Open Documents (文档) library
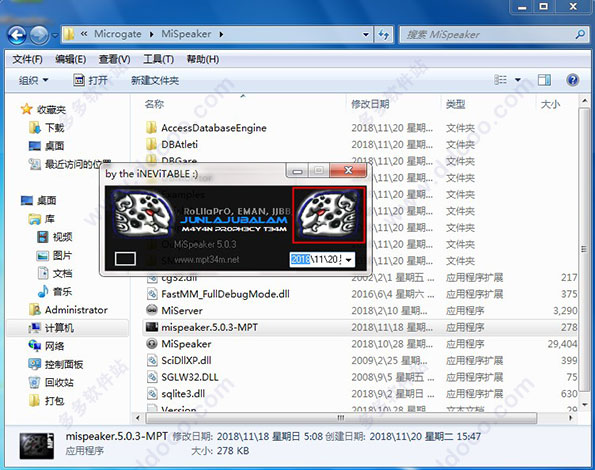The height and width of the screenshot is (470, 595). [54, 273]
